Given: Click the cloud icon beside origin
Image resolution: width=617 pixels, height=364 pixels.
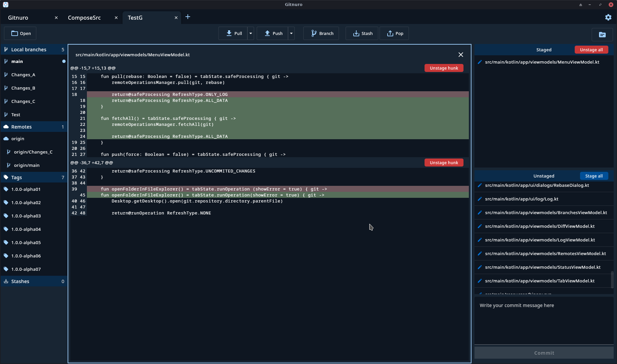Looking at the screenshot, I should (x=6, y=139).
